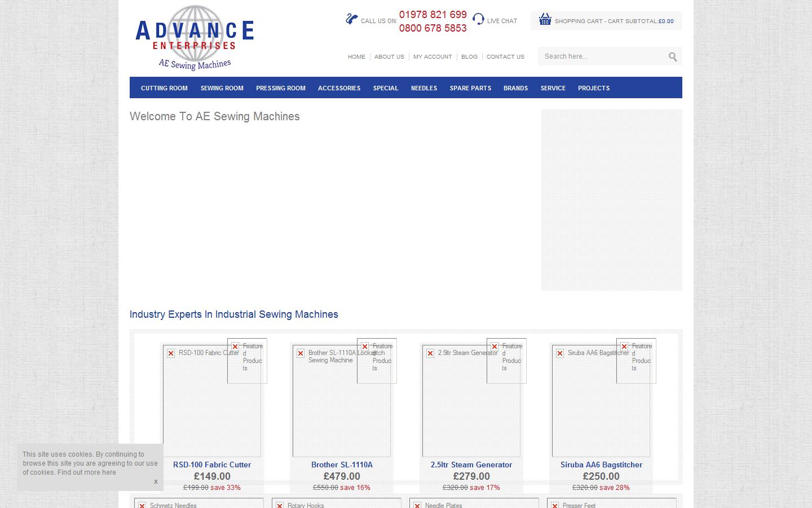The height and width of the screenshot is (508, 812).
Task: Expand the SEWING ROOM category
Action: coord(222,88)
